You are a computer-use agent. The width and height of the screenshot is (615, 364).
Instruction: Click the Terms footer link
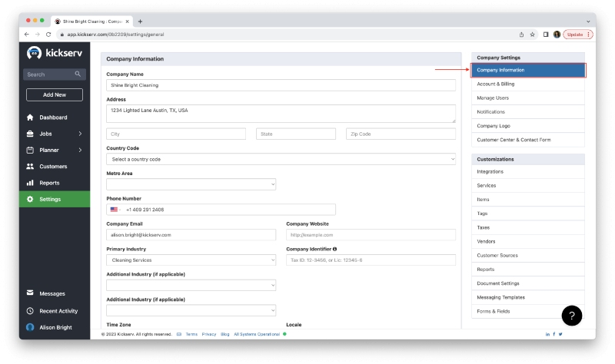(x=191, y=334)
